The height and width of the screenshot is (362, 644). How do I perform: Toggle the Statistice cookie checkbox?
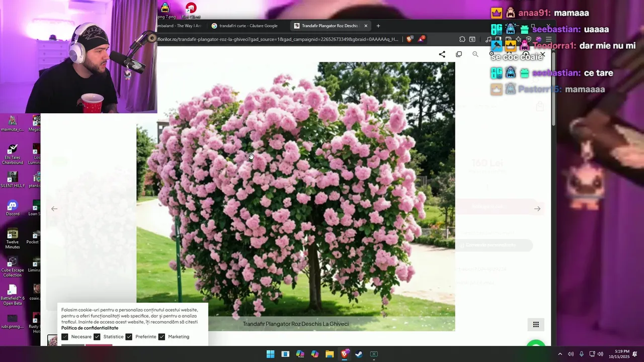[x=97, y=337]
